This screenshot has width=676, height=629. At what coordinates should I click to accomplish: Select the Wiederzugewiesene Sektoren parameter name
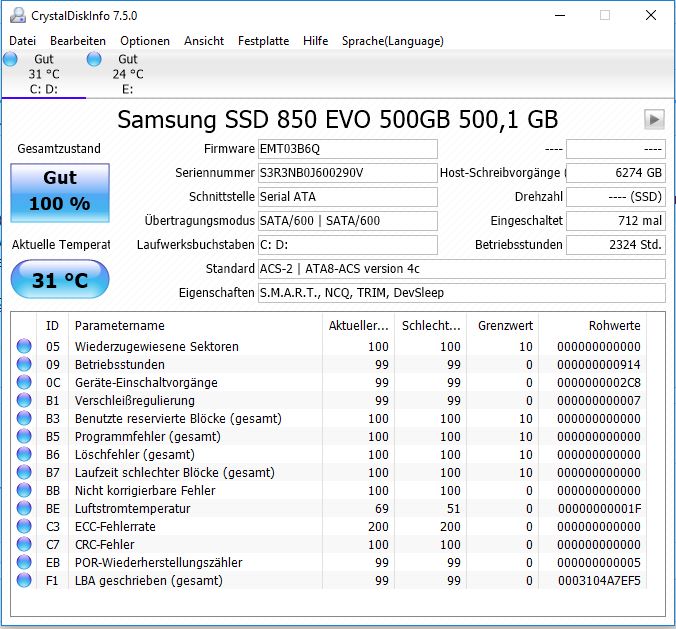156,347
